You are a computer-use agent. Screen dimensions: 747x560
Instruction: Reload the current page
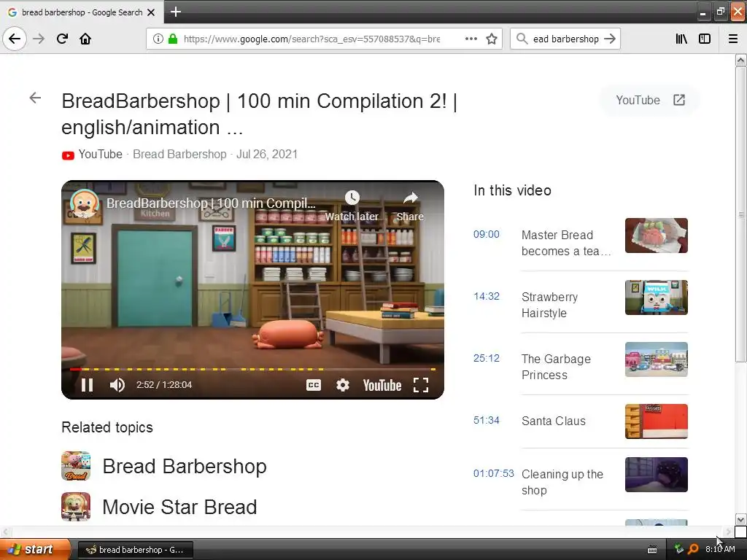point(62,39)
